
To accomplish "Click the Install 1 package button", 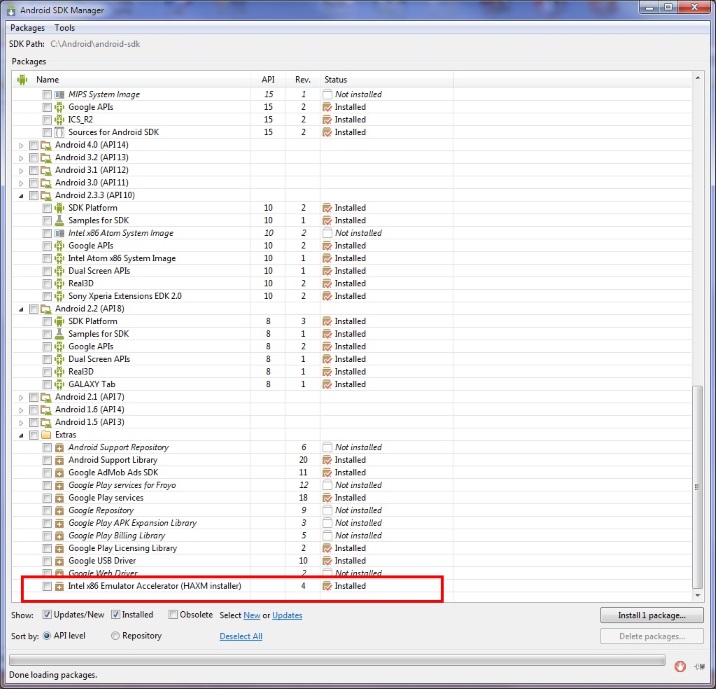I will [x=652, y=615].
